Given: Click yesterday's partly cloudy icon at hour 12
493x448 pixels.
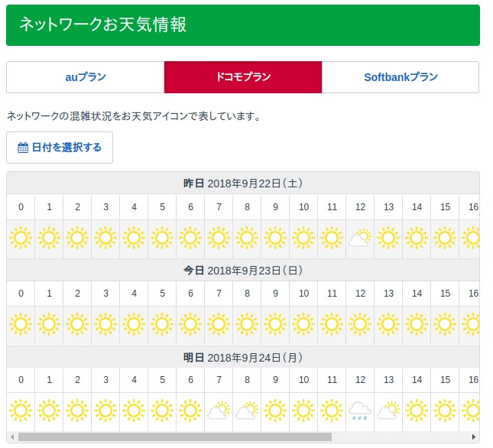Looking at the screenshot, I should point(360,239).
